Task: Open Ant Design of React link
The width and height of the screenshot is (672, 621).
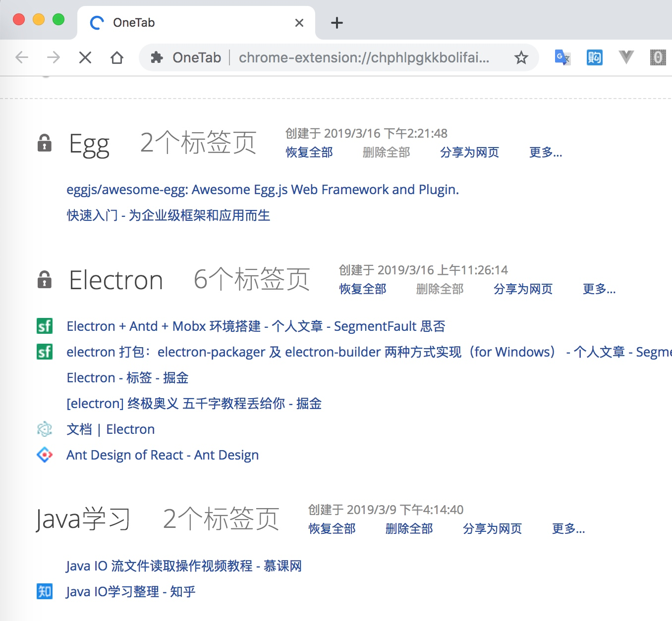Action: pyautogui.click(x=163, y=455)
